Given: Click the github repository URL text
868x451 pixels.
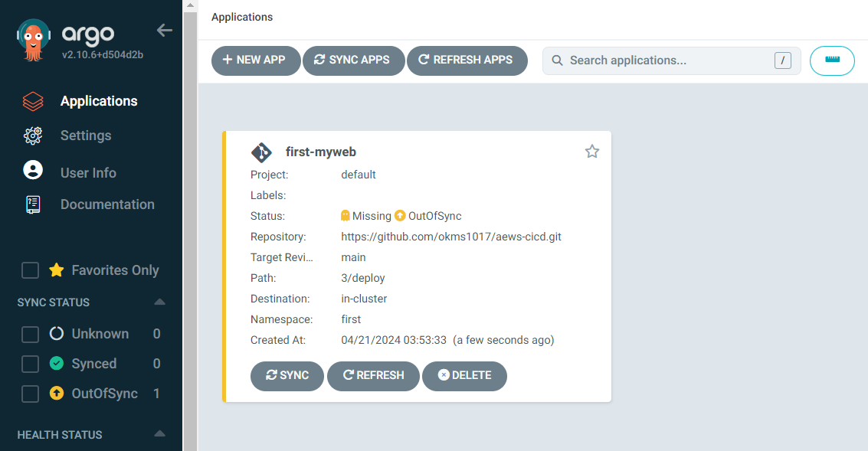Looking at the screenshot, I should pyautogui.click(x=451, y=237).
